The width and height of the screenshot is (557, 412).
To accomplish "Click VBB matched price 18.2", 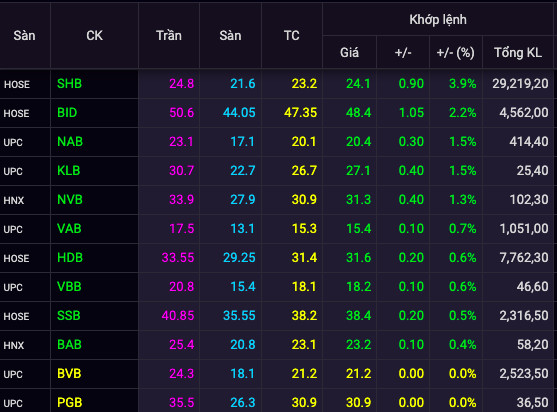I will pos(358,287).
